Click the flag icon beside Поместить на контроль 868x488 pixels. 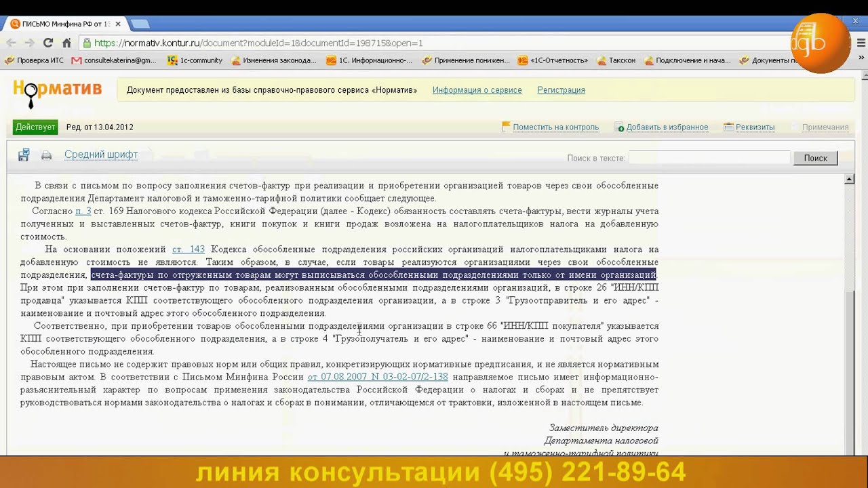pyautogui.click(x=506, y=127)
